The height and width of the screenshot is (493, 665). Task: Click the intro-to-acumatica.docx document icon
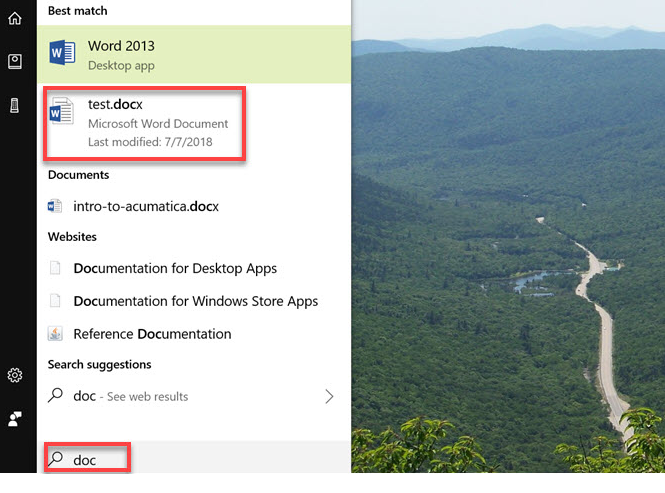tap(56, 207)
